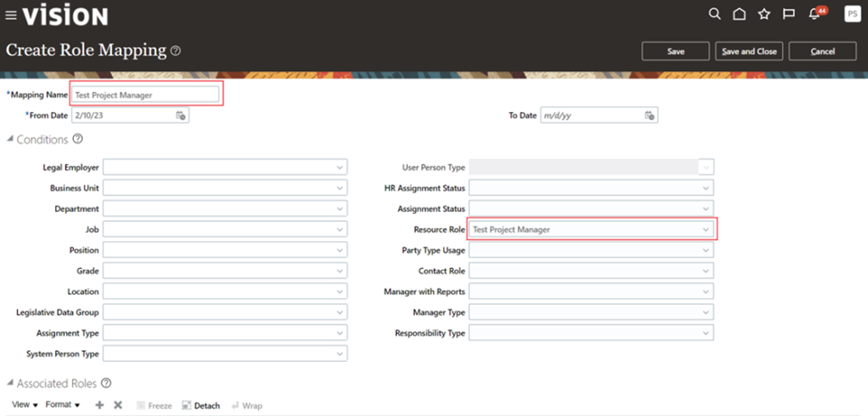Open the Assignment Status dropdown
Image resolution: width=868 pixels, height=416 pixels.
[x=706, y=209]
